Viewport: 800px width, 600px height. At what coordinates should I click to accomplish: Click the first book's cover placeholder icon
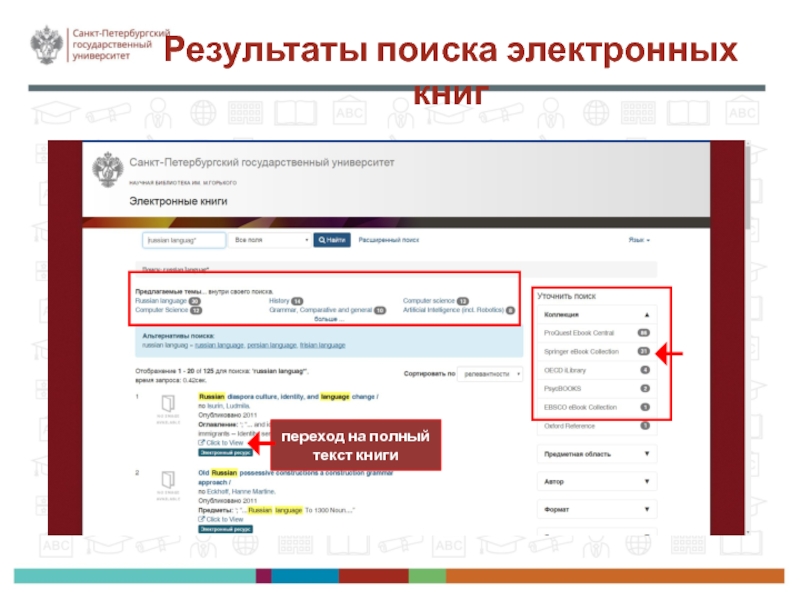(168, 407)
